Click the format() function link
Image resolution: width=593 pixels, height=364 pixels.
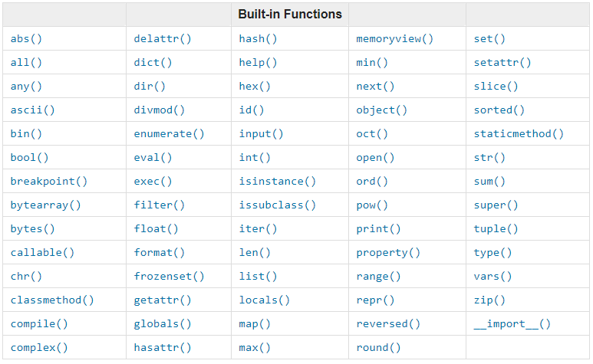(160, 253)
